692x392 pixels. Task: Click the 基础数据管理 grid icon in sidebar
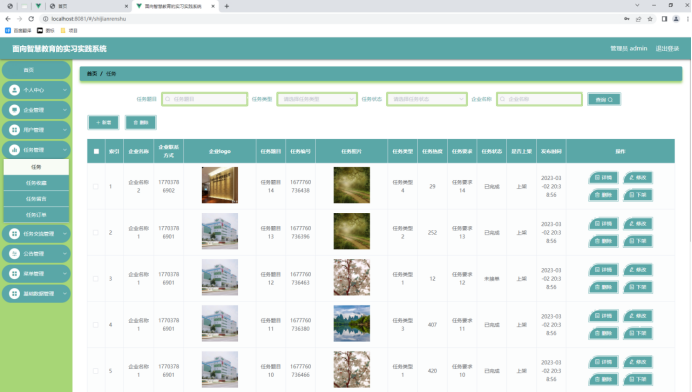14,294
